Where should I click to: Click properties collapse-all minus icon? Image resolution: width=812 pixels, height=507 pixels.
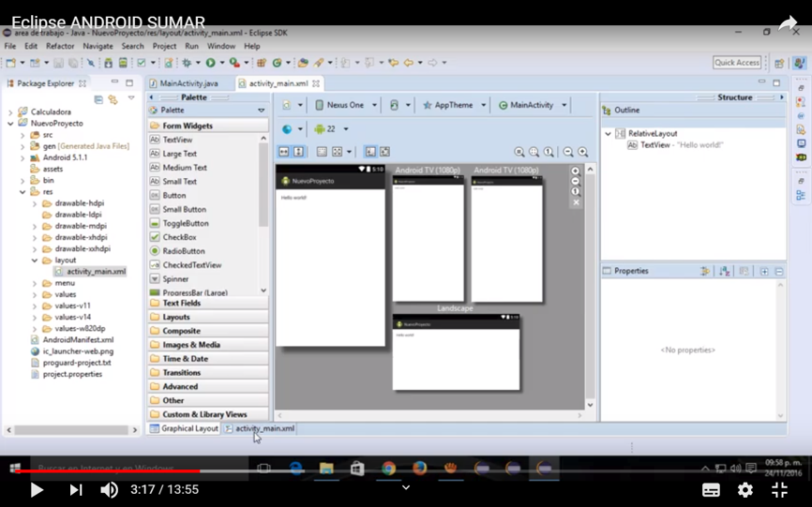[779, 271]
